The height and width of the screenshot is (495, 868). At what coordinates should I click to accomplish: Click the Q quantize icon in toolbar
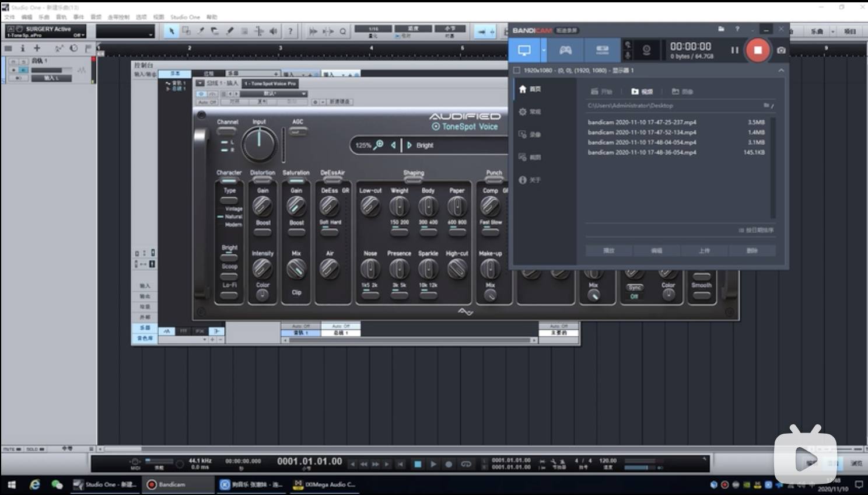(343, 32)
